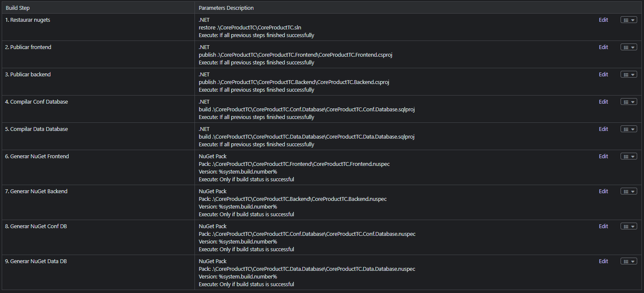Edit the Restaurar nugets build step
This screenshot has width=644, height=293.
(603, 20)
